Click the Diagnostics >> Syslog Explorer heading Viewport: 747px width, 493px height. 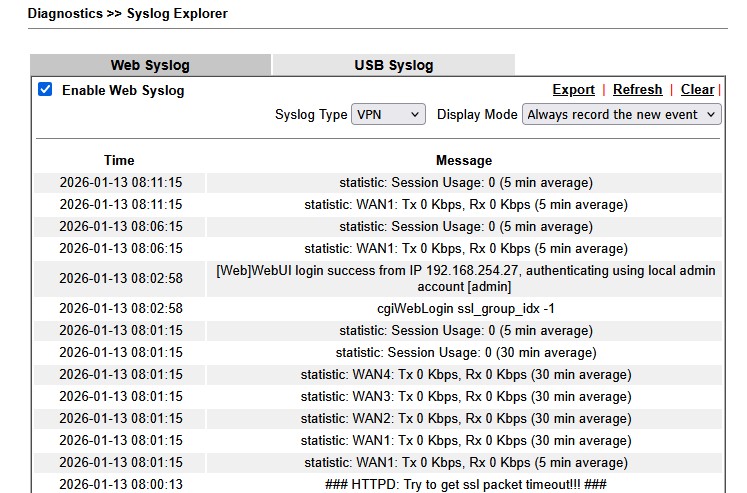(x=127, y=14)
